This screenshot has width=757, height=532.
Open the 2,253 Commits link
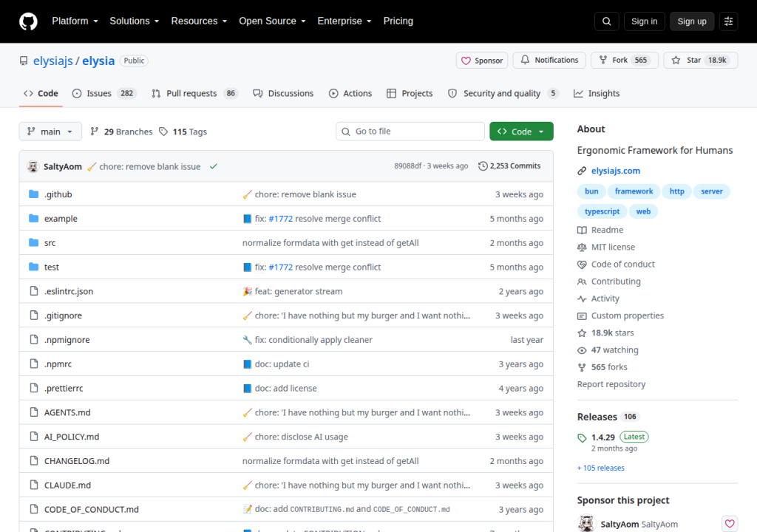click(x=509, y=166)
